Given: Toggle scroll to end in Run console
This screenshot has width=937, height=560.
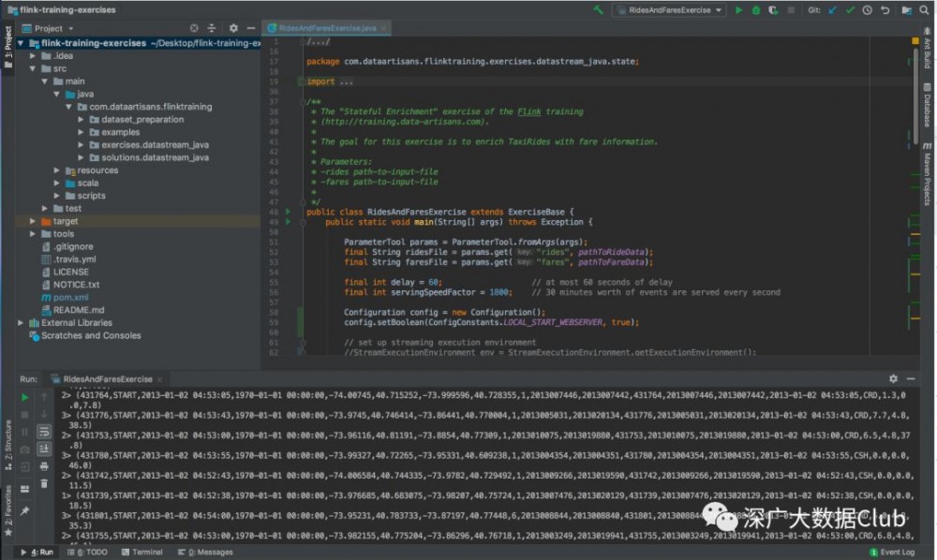Looking at the screenshot, I should coord(44,449).
